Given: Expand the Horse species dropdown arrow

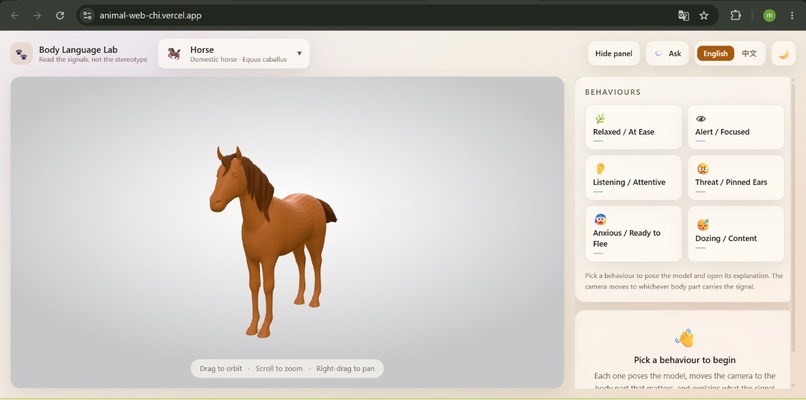Looking at the screenshot, I should click(299, 53).
